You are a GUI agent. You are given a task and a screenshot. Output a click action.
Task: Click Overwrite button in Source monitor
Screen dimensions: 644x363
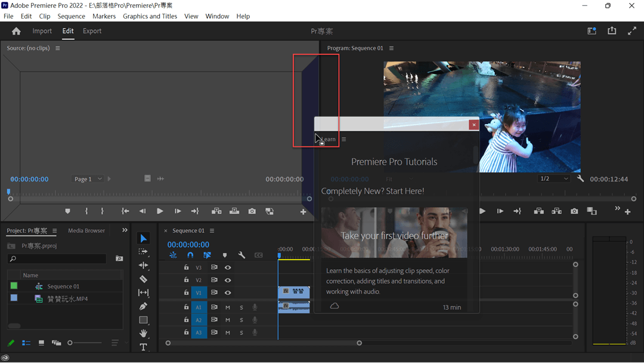[x=234, y=211]
